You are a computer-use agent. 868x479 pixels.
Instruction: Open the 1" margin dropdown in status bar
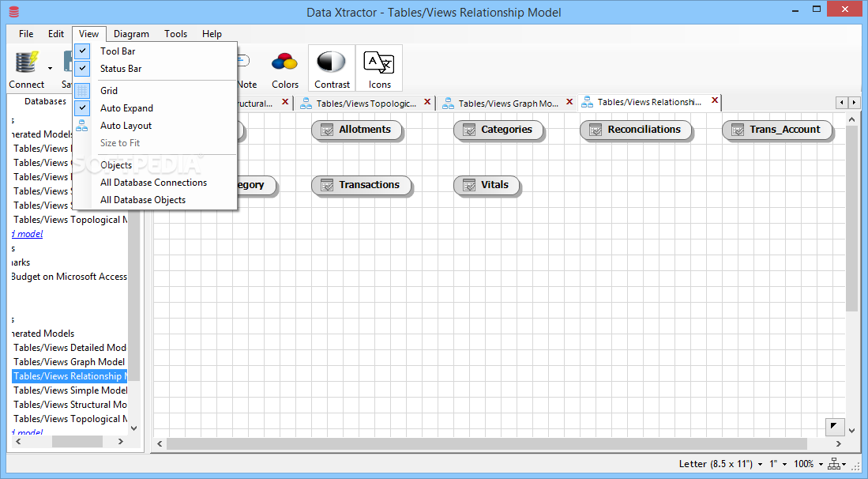point(784,465)
